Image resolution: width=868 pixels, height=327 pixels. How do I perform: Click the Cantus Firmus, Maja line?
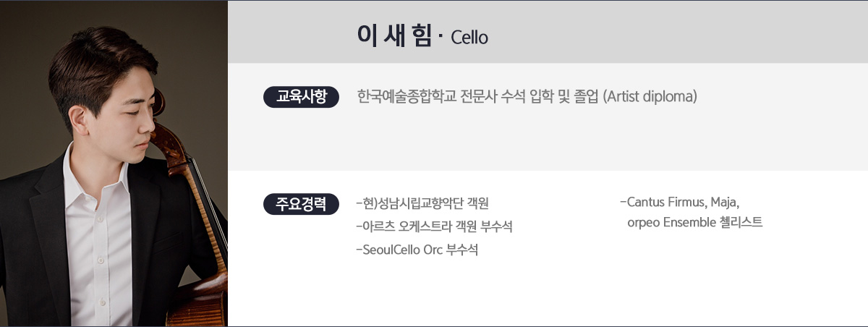680,201
